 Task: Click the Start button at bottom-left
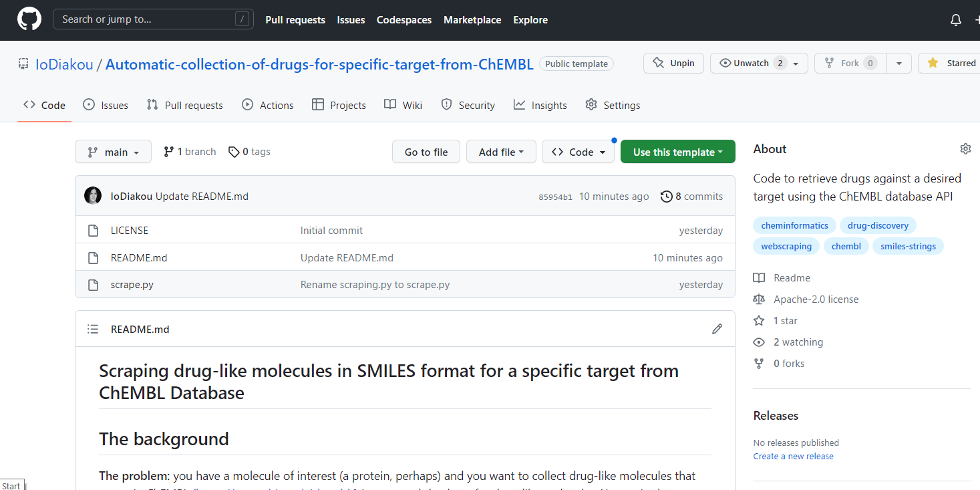click(x=11, y=485)
